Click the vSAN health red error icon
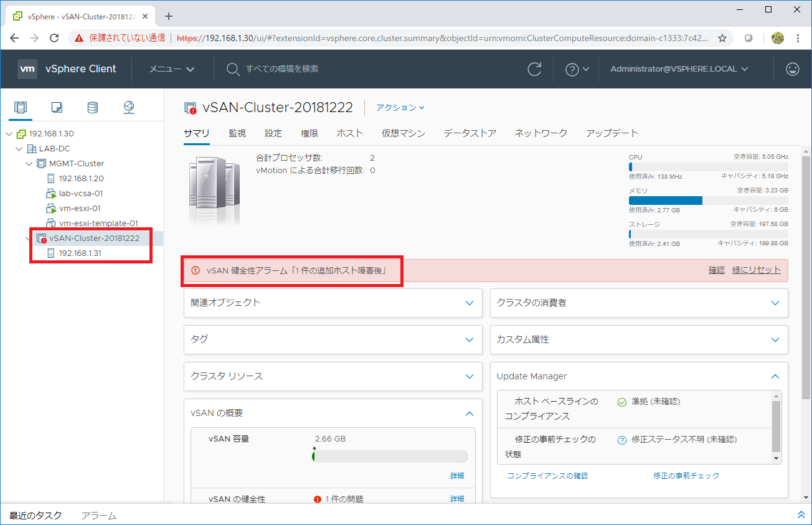Screen dimensions: 812x525 click(318, 499)
